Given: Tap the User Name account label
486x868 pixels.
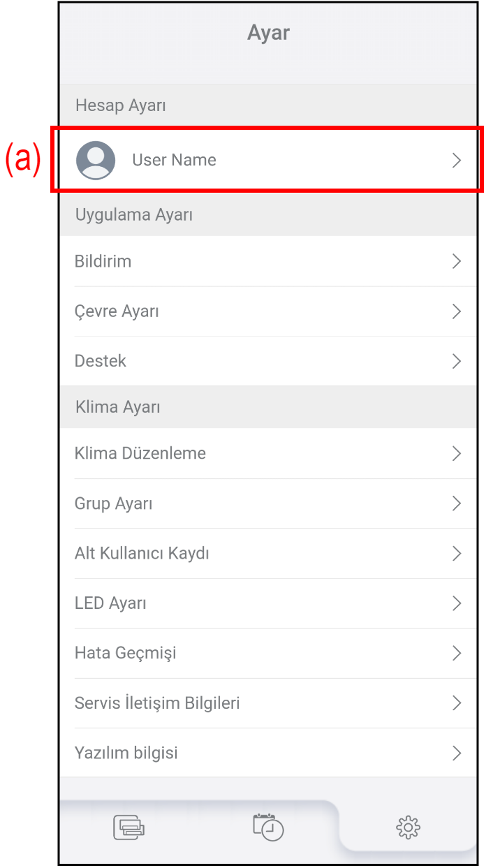Looking at the screenshot, I should pyautogui.click(x=174, y=160).
